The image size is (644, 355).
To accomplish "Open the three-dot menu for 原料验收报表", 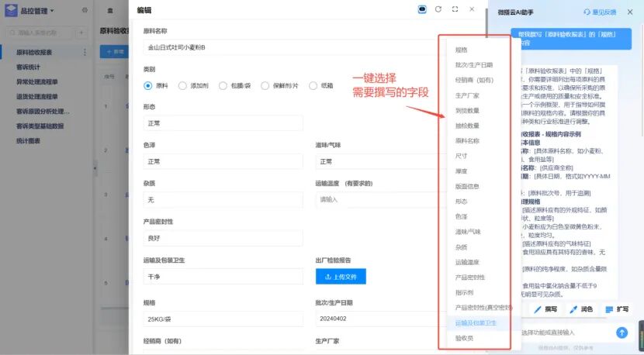I will pos(85,52).
